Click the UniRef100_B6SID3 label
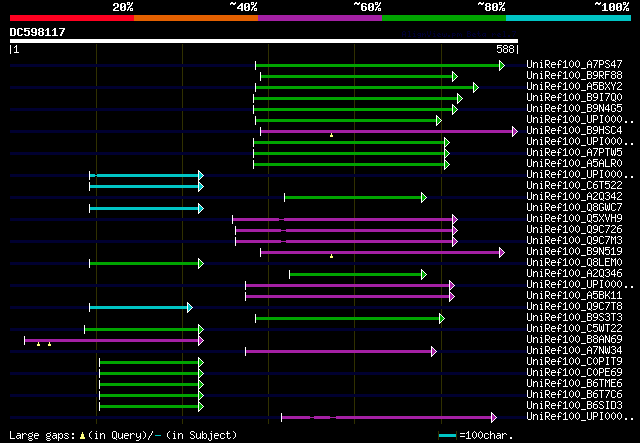The height and width of the screenshot is (443, 640). pos(574,405)
